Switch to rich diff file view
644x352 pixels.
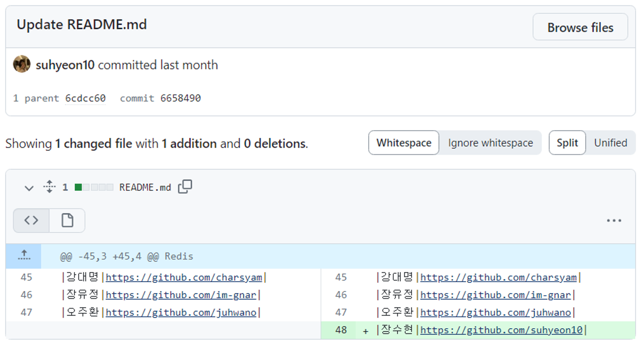(67, 221)
